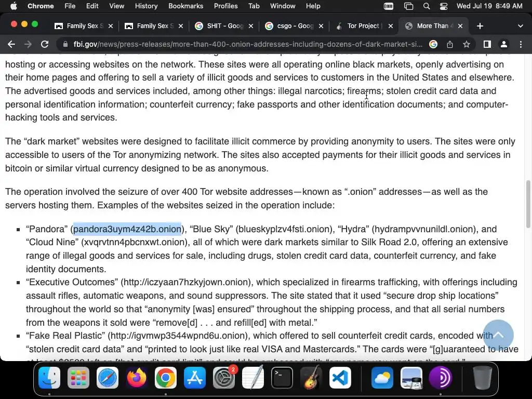The height and width of the screenshot is (399, 532).
Task: Click the date and time clock
Action: 489,6
